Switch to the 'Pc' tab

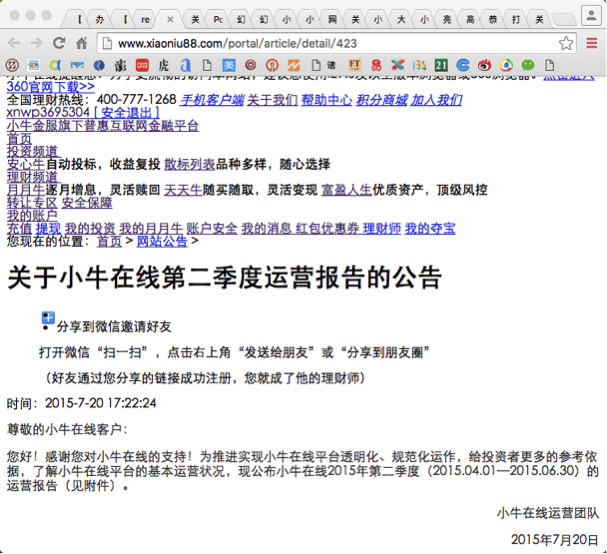(x=218, y=19)
